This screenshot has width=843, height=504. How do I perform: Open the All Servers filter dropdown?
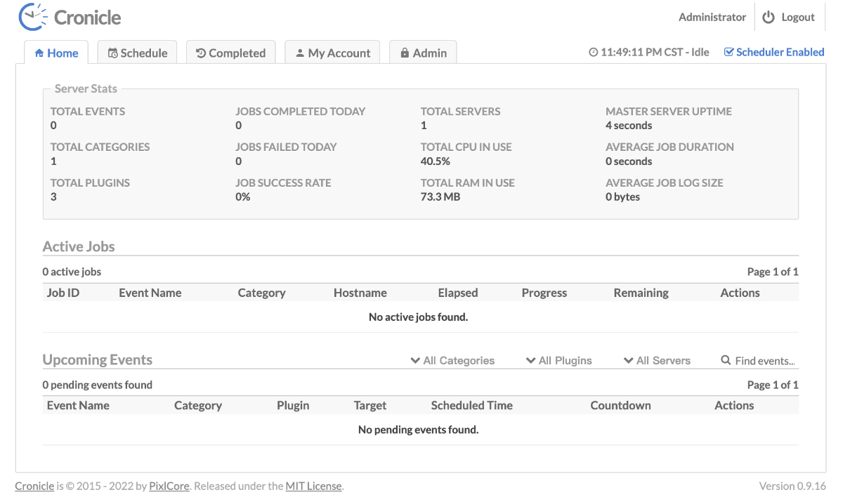point(657,360)
